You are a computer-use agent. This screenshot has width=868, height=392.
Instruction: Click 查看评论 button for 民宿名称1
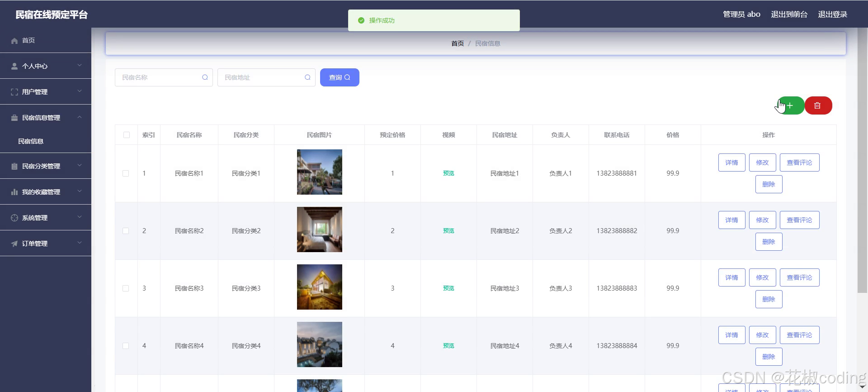(x=799, y=163)
